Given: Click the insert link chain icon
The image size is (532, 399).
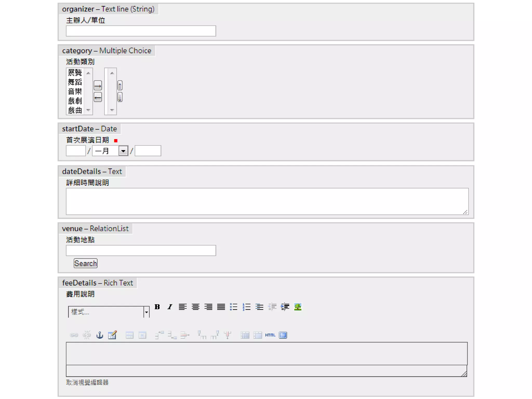Looking at the screenshot, I should (74, 335).
